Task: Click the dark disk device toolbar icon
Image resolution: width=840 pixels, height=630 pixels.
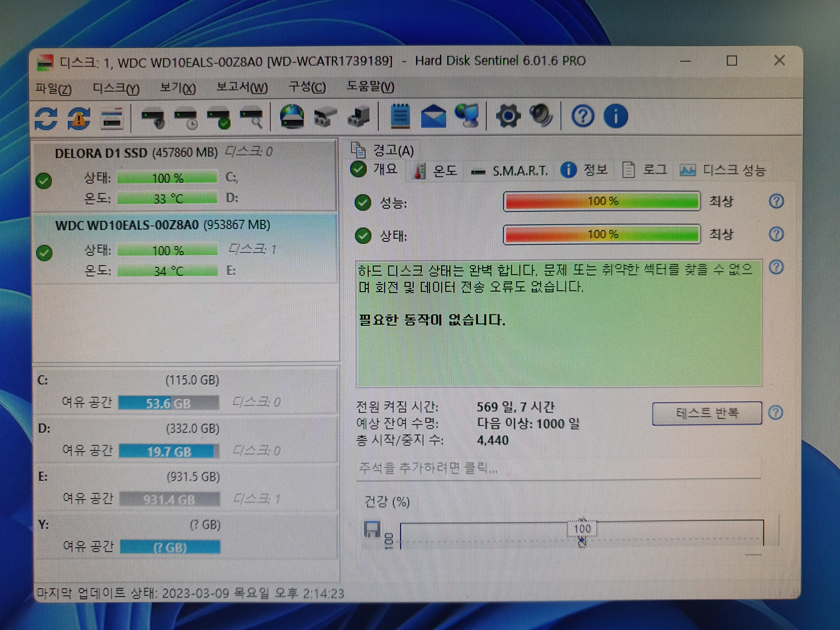Action: pos(359,117)
